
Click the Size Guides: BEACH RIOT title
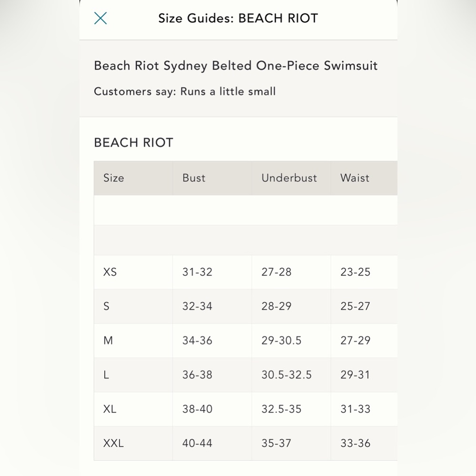click(238, 18)
